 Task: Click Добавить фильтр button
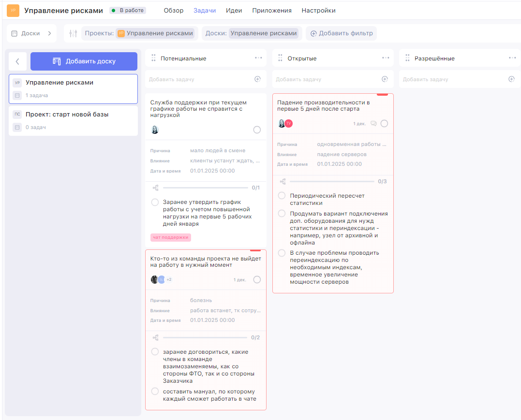(342, 33)
